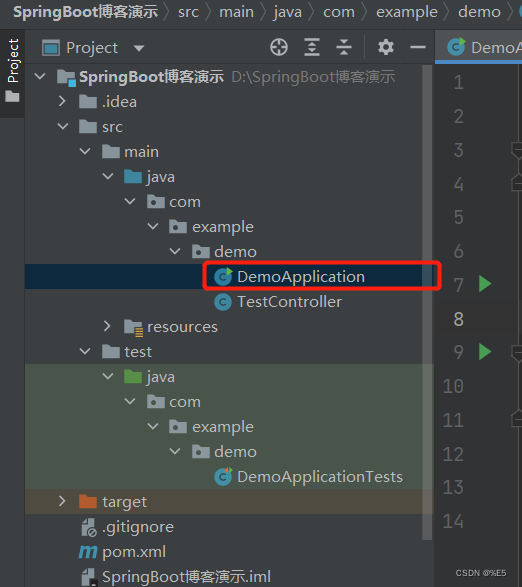
Task: Click DemoApplicationTests class icon
Action: pyautogui.click(x=223, y=477)
